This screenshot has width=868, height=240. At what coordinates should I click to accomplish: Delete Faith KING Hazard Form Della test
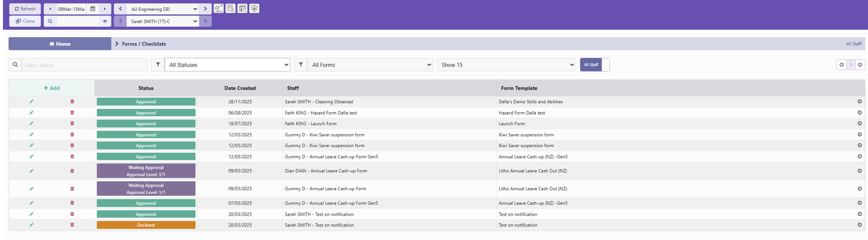pos(72,112)
